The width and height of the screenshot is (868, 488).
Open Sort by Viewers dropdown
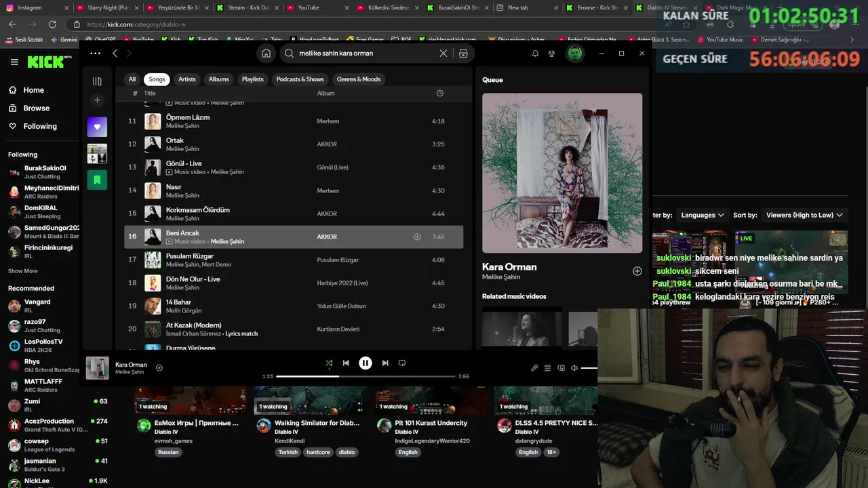pyautogui.click(x=804, y=215)
